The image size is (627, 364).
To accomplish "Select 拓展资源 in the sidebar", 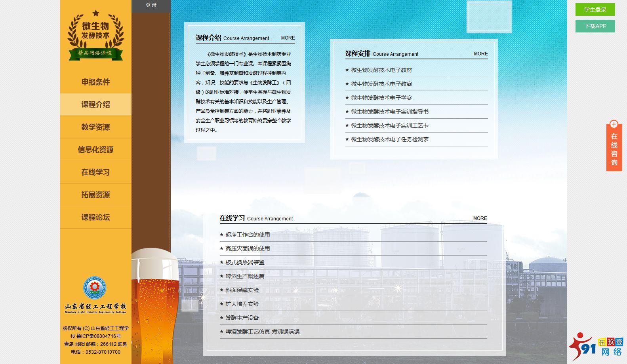I will pyautogui.click(x=96, y=195).
